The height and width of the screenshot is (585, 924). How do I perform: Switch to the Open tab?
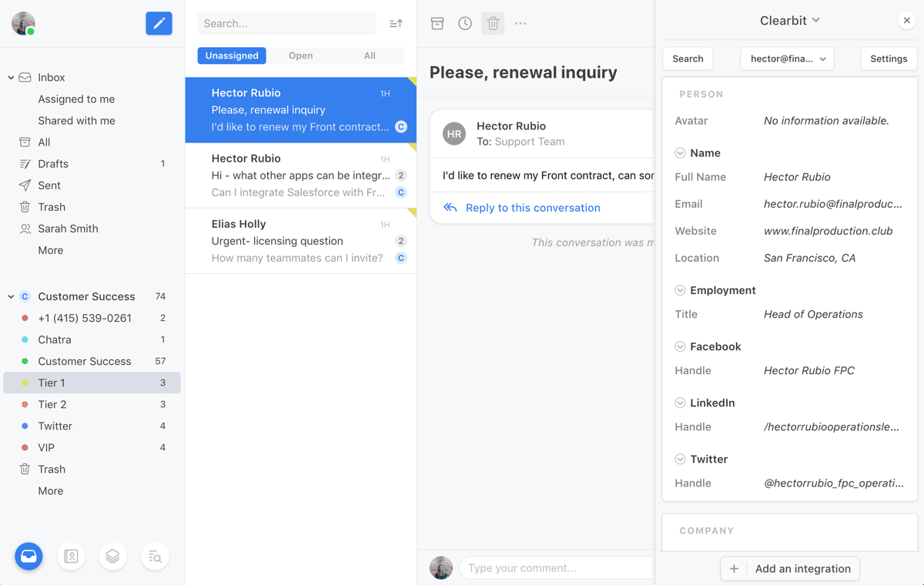tap(300, 55)
